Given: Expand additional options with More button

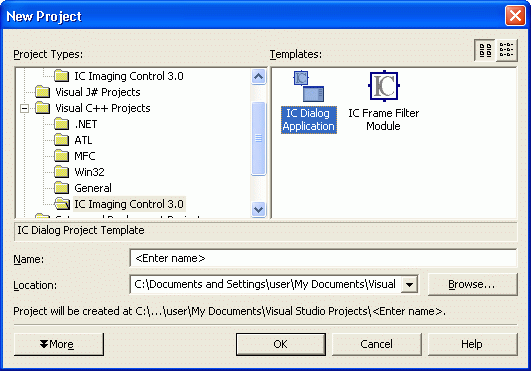Looking at the screenshot, I should 59,344.
